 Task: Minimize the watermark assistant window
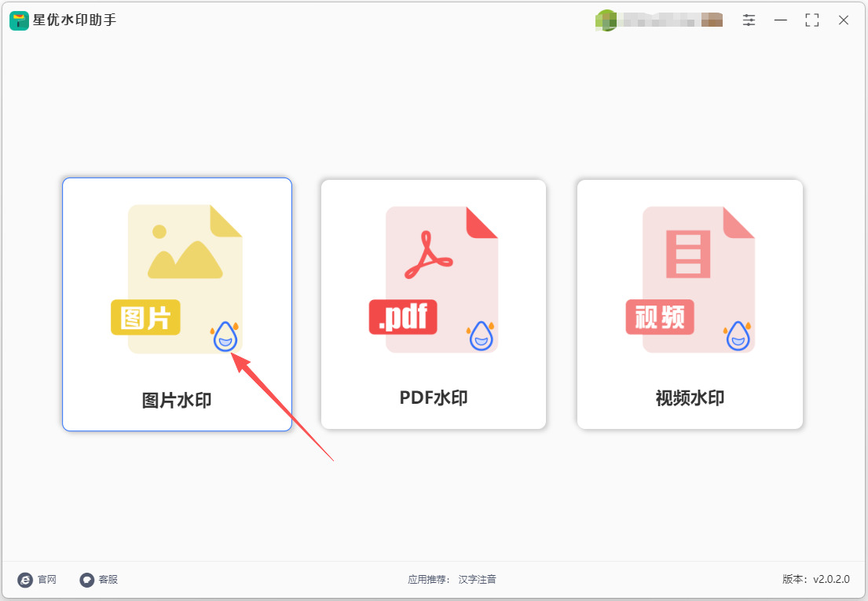click(781, 20)
